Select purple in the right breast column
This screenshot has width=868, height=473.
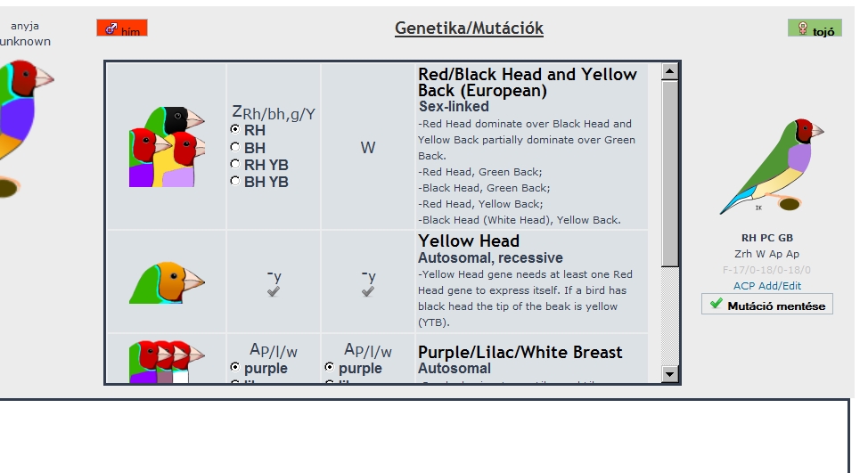[330, 367]
